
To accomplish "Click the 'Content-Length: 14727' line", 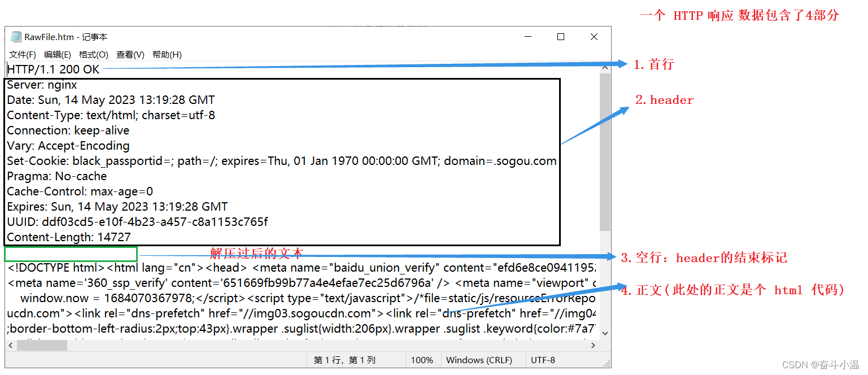I will [69, 237].
